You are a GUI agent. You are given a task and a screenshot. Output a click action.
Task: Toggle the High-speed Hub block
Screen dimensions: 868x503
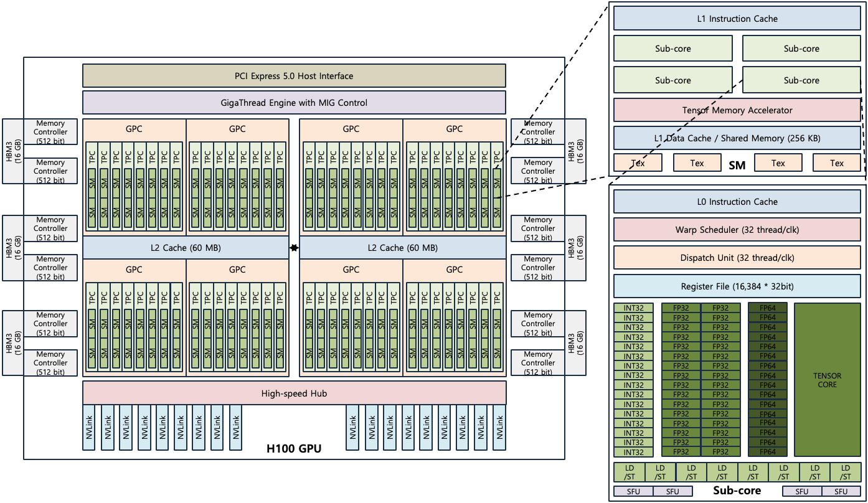tap(295, 393)
